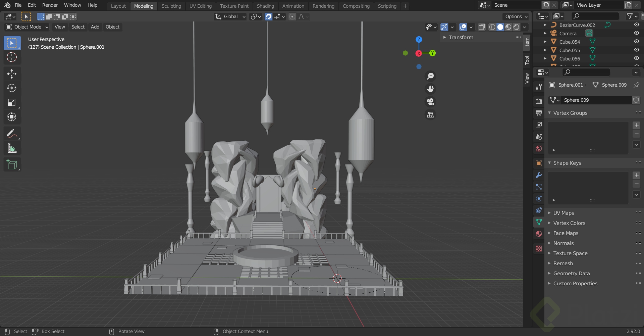This screenshot has width=644, height=336.
Task: Hide Cube.054 using its eye icon
Action: pyautogui.click(x=636, y=42)
